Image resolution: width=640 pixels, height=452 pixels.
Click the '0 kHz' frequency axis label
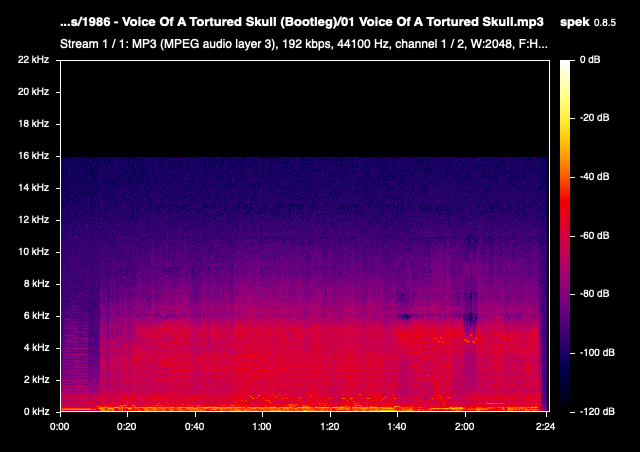(36, 412)
